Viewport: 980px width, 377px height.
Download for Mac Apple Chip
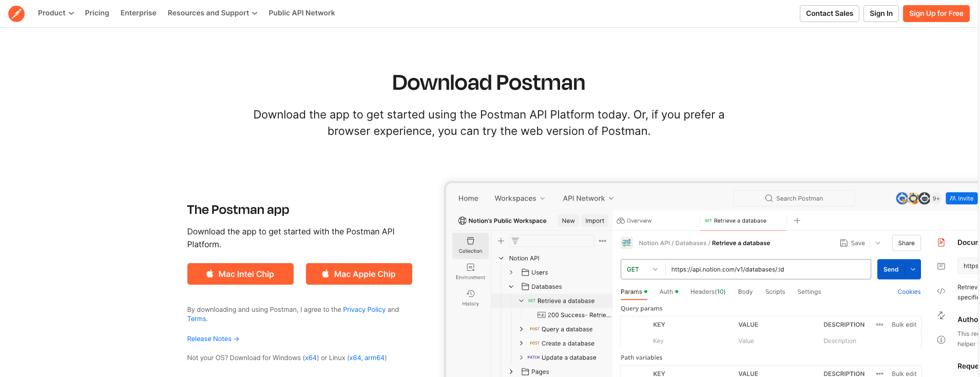(359, 274)
